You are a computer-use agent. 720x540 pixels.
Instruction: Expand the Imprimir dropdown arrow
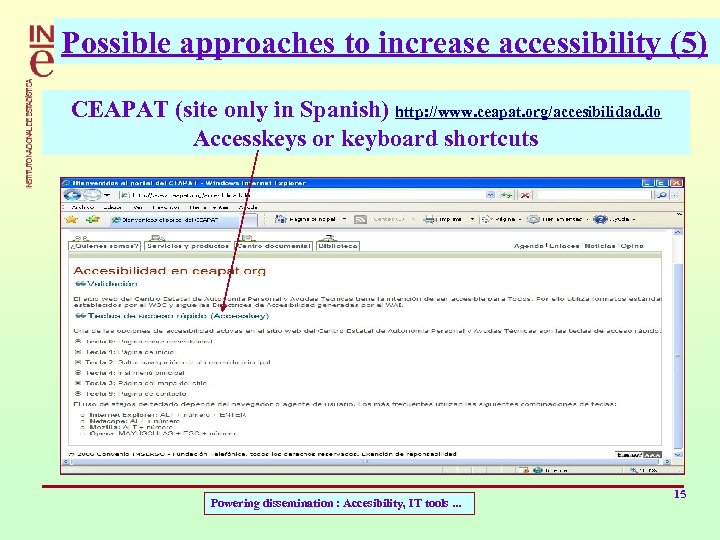coord(472,219)
